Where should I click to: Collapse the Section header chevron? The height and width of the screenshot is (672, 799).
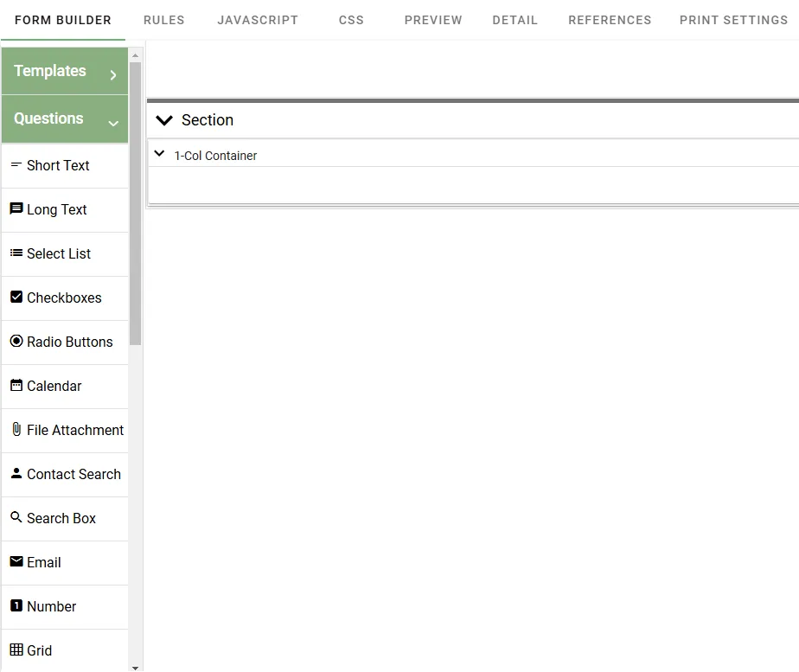click(164, 120)
